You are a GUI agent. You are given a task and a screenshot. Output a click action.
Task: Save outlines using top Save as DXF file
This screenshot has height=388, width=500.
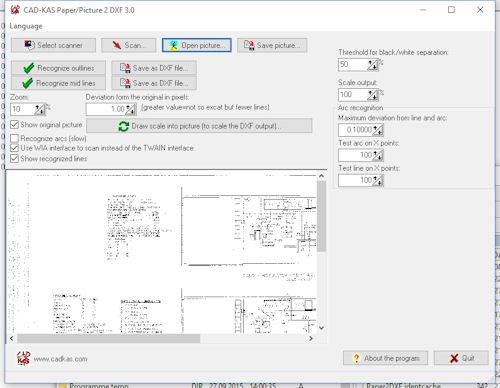[154, 68]
